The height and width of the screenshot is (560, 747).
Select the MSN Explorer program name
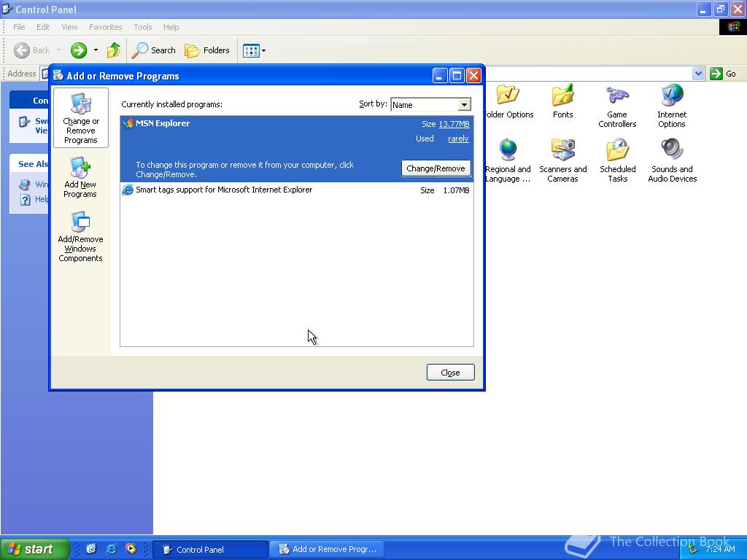[x=163, y=123]
